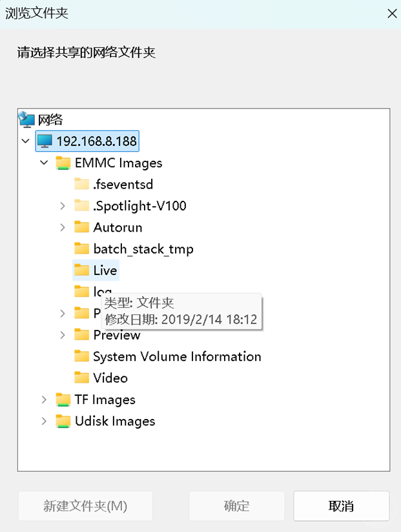Click the TF Images shared folder icon

pos(63,400)
